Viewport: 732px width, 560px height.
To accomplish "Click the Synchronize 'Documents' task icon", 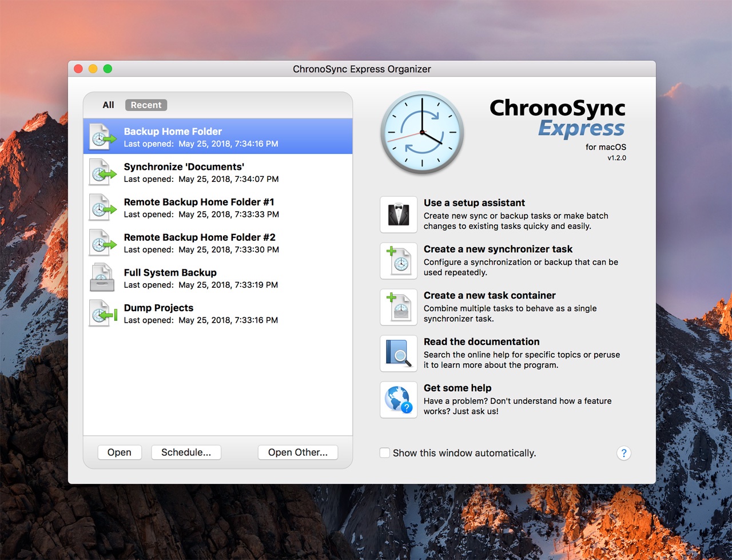I will [102, 172].
